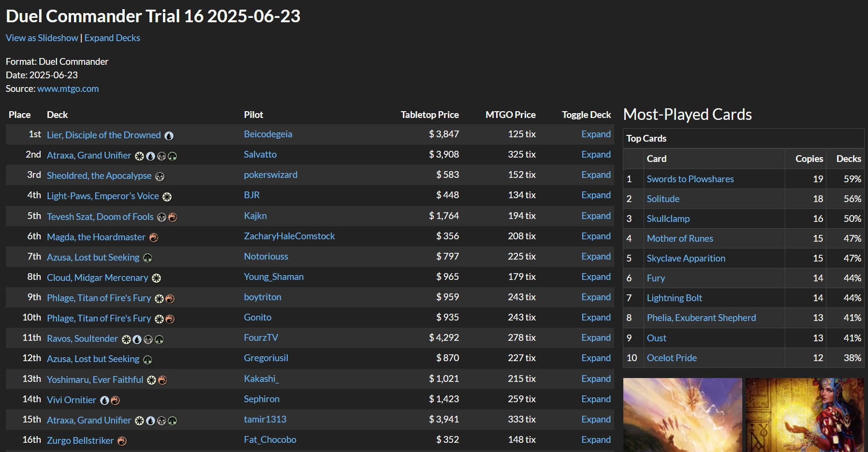
Task: Click white mana icon beside Light-Paws deck
Action: click(167, 197)
